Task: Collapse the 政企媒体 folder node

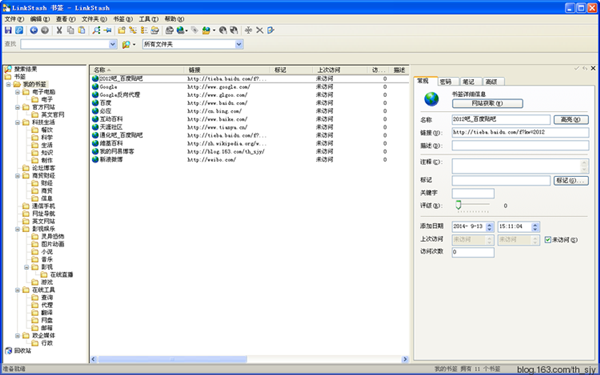Action: (17, 336)
